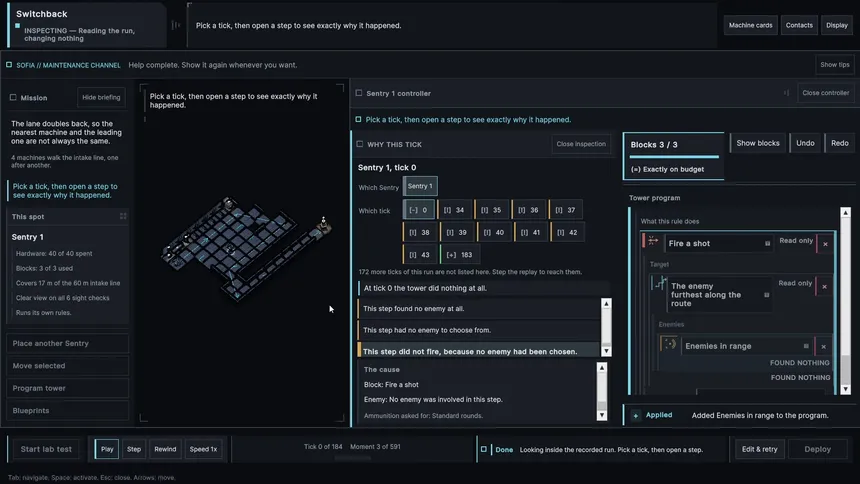Choose Place another Sentry

point(67,344)
